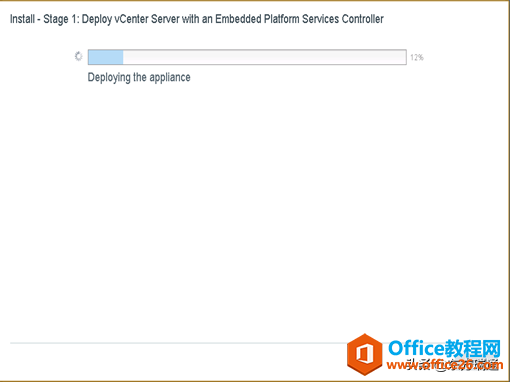The width and height of the screenshot is (510, 382).
Task: Click the horizontal divider line above footer
Action: [x=178, y=343]
